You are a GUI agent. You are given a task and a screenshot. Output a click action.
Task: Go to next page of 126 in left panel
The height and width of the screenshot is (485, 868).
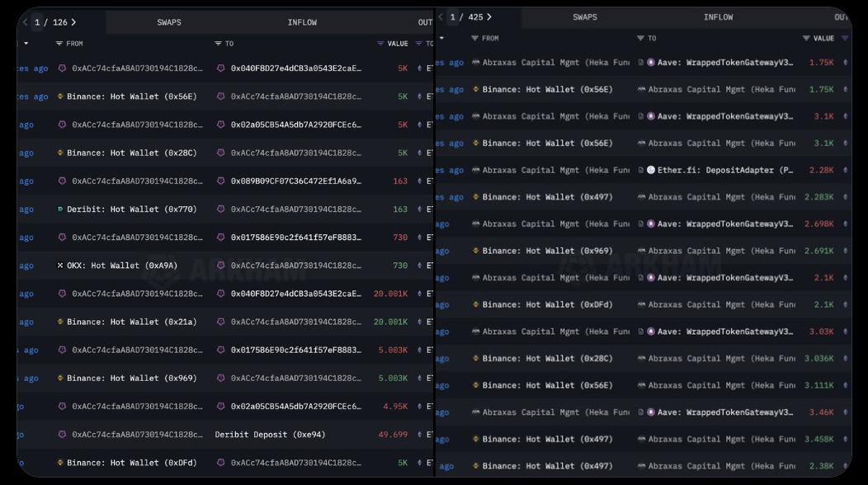pos(73,22)
